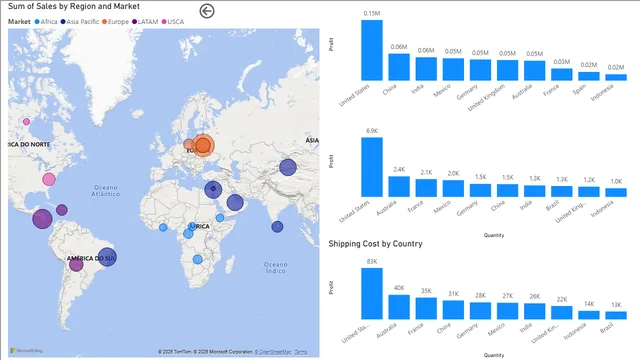The height and width of the screenshot is (360, 640).
Task: Select the 1.2K United Kingdom bar
Action: [589, 192]
